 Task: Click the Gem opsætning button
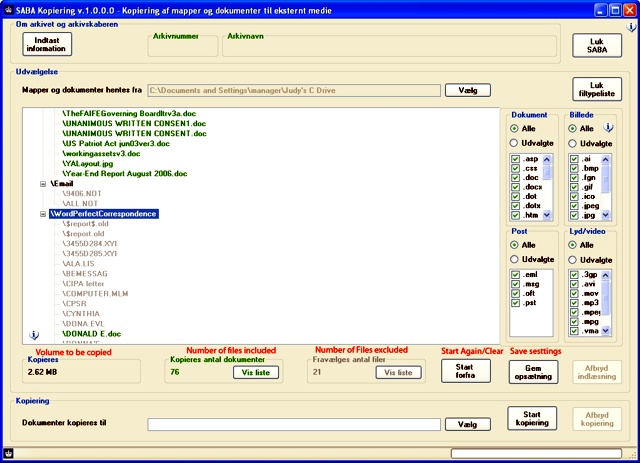(x=533, y=372)
